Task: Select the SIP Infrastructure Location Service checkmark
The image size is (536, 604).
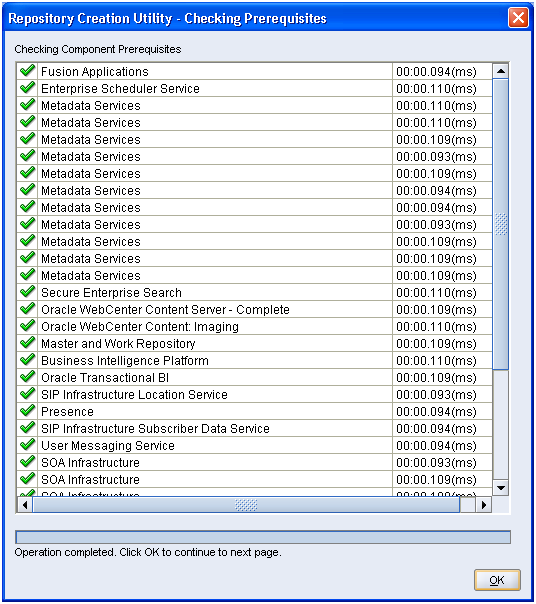Action: point(27,394)
